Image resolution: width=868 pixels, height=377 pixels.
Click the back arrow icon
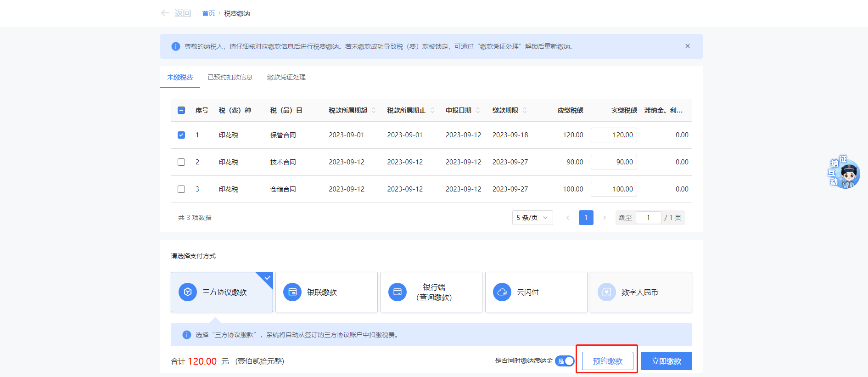tap(165, 13)
